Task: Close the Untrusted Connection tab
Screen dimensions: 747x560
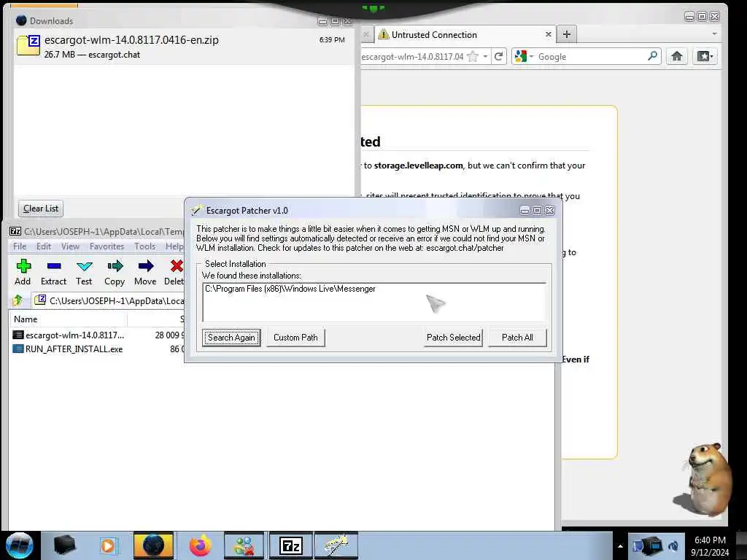Action: coord(549,34)
